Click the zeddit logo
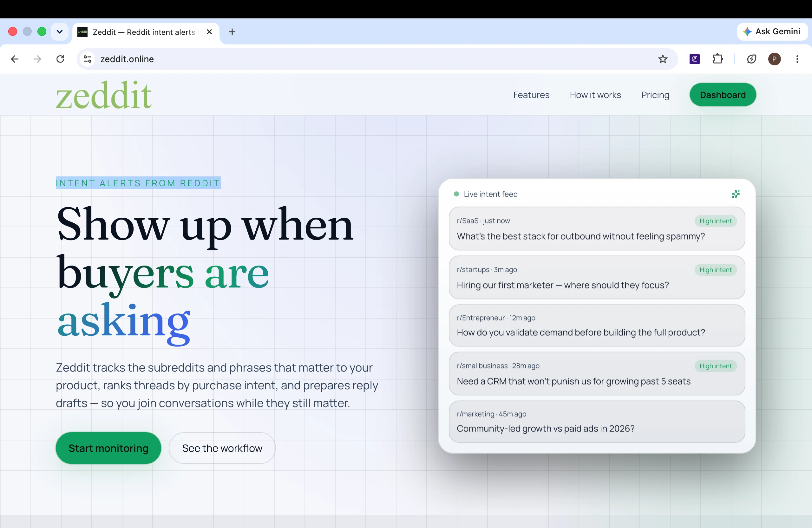Screen dimensions: 812x528 (x=104, y=95)
